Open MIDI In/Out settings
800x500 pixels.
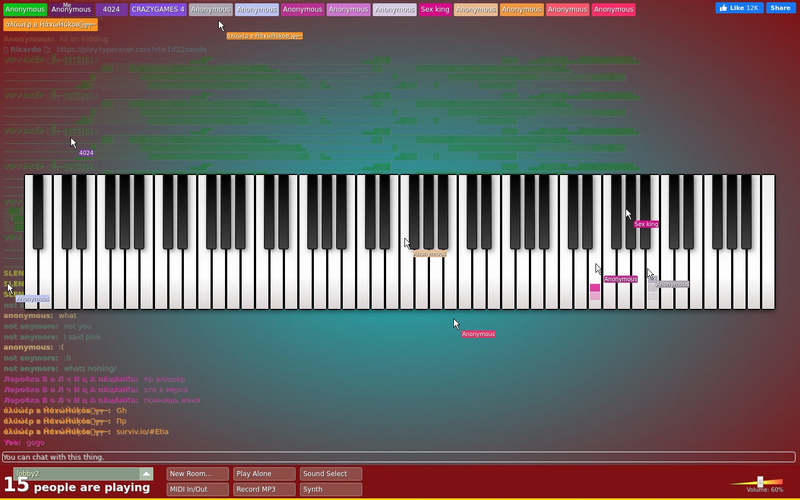pos(197,489)
